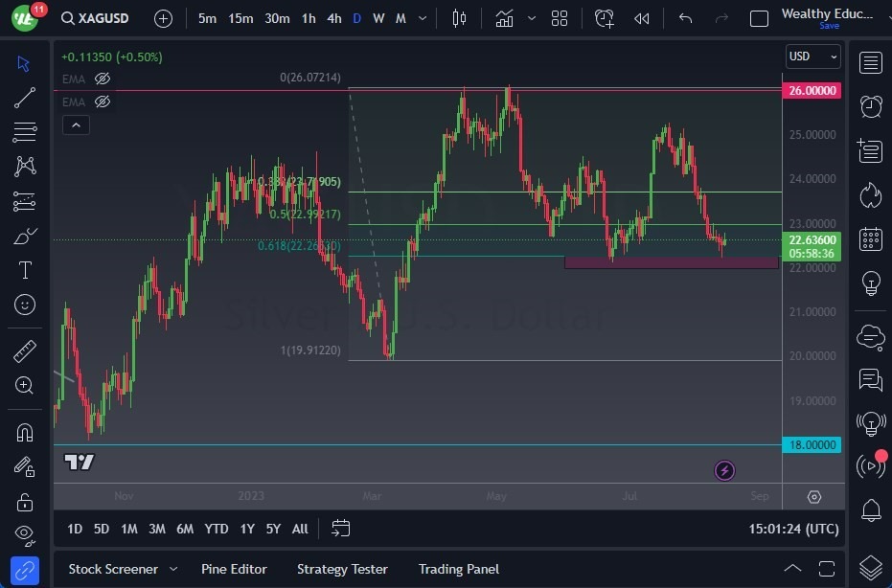The height and width of the screenshot is (588, 892).
Task: Open the Hotlists flame icon
Action: point(870,195)
